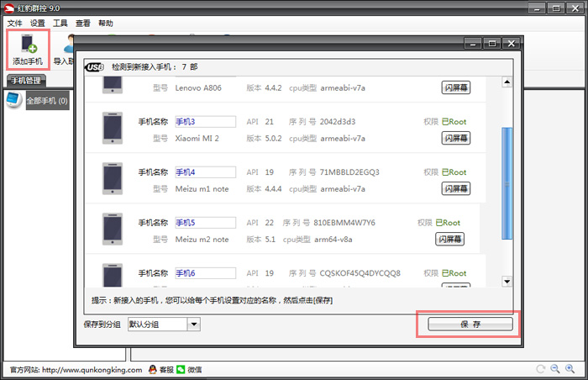Viewport: 588px width, 380px height.
Task: Click the phone list scrollbar up arrow
Action: pyautogui.click(x=507, y=82)
